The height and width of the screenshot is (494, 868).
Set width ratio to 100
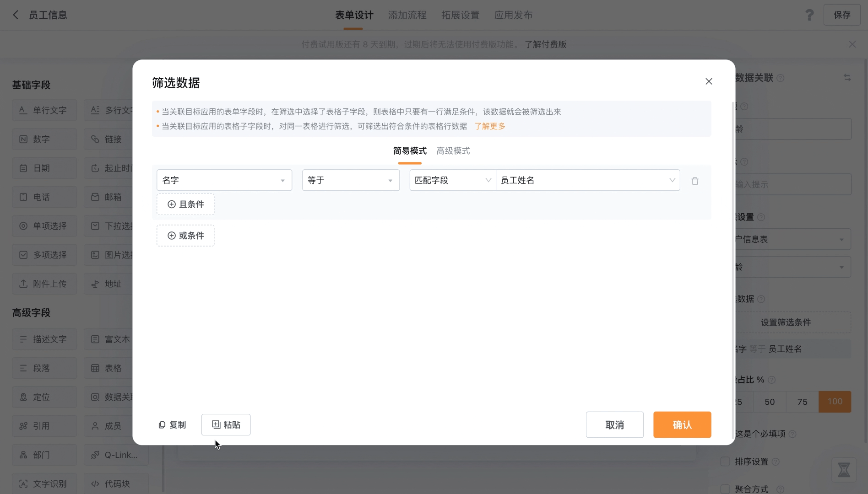tap(835, 402)
